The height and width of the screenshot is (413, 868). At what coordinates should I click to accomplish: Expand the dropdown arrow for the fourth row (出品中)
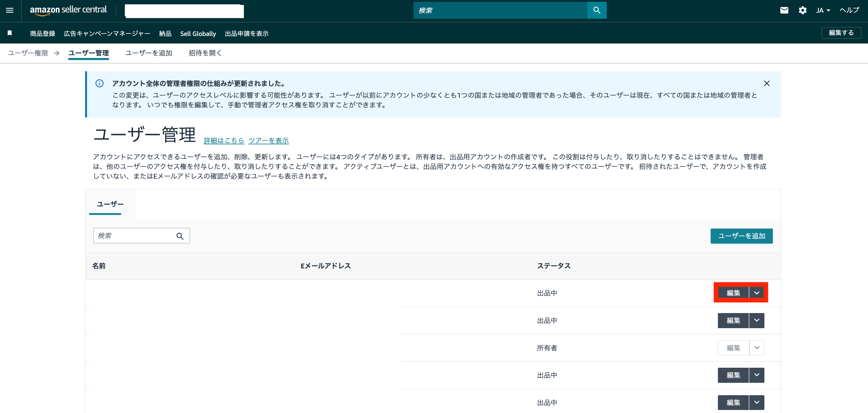(x=757, y=375)
